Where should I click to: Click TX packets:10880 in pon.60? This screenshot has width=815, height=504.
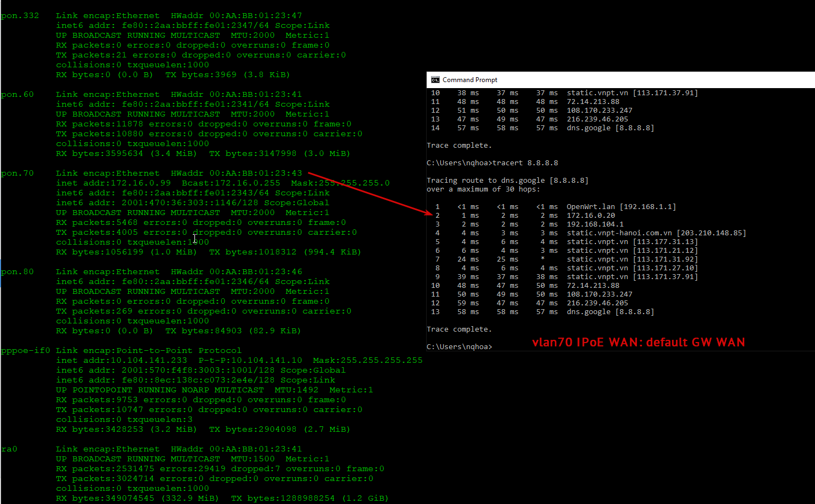tap(100, 134)
